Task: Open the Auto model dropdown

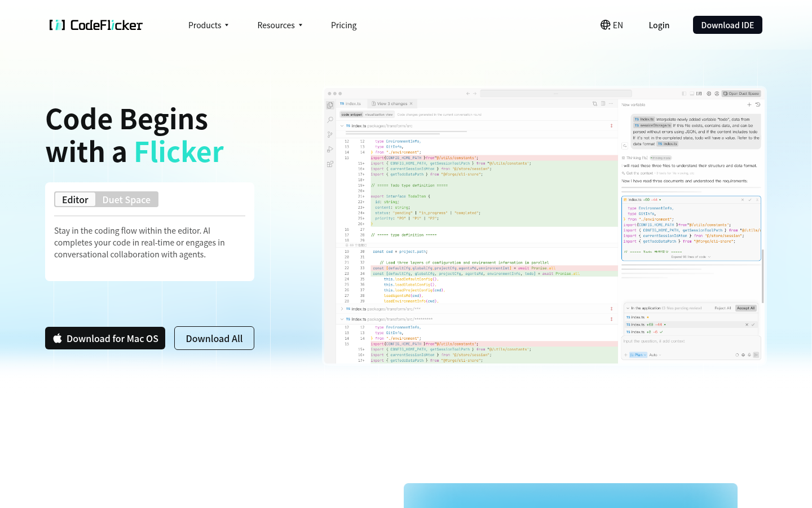Action: point(655,355)
